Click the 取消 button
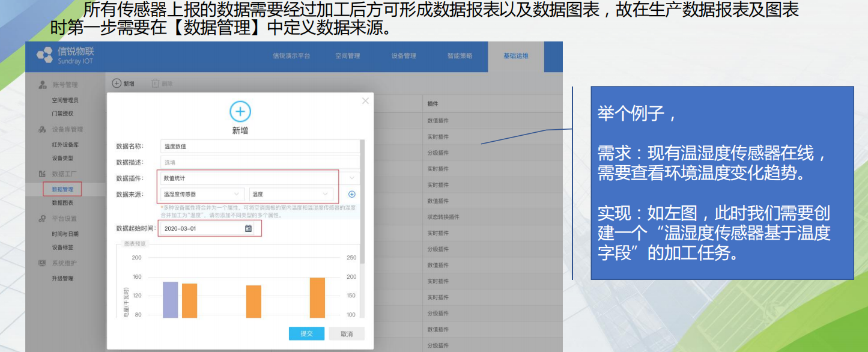 pyautogui.click(x=347, y=333)
